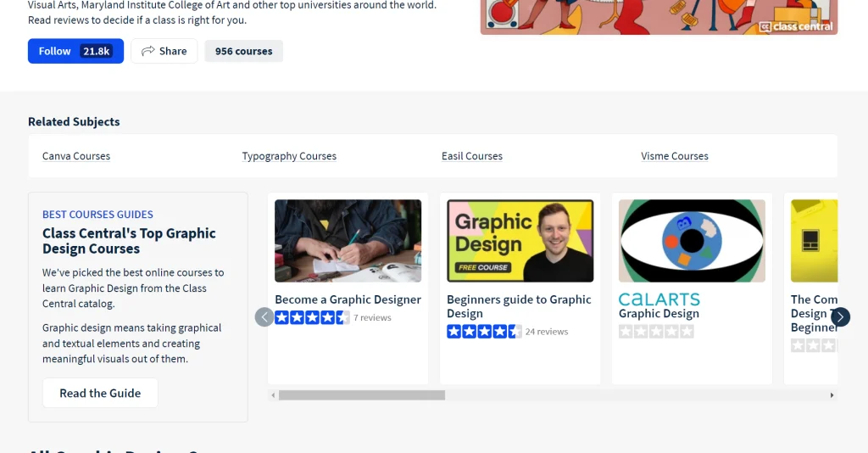Click the Class Central watermark logo
The width and height of the screenshot is (868, 453).
[796, 26]
